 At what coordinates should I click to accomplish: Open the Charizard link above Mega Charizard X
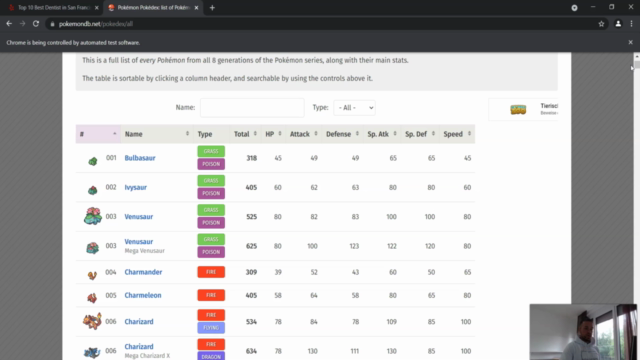point(139,347)
